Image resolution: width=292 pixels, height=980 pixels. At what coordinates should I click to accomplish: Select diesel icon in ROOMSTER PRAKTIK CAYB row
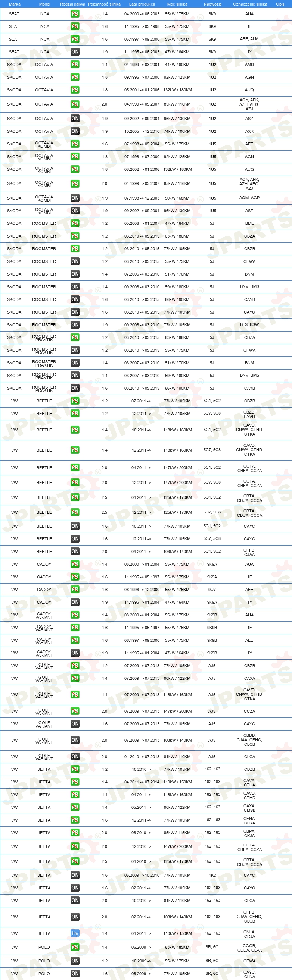(75, 388)
